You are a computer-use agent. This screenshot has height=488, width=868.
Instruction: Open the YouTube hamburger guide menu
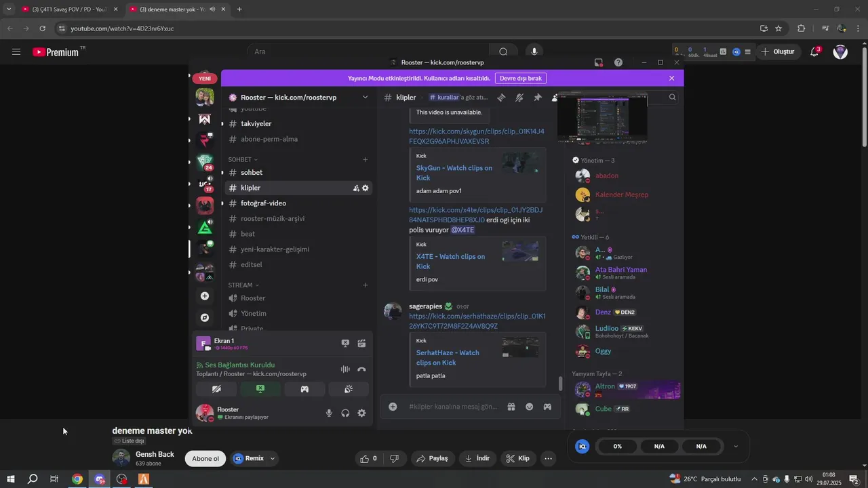click(x=16, y=52)
